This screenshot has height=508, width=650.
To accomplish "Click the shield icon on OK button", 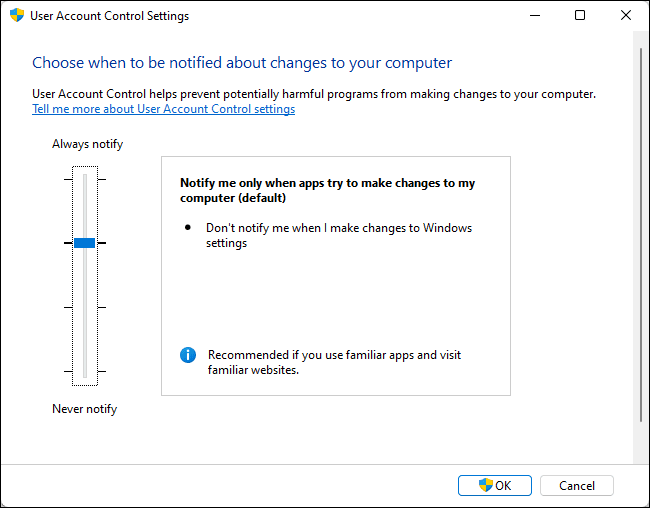I will 485,485.
